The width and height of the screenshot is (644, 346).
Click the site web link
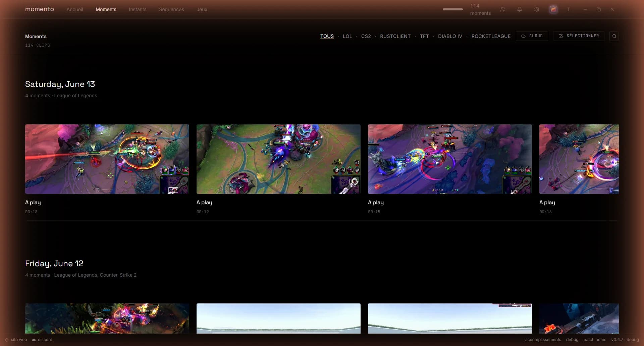[16, 340]
